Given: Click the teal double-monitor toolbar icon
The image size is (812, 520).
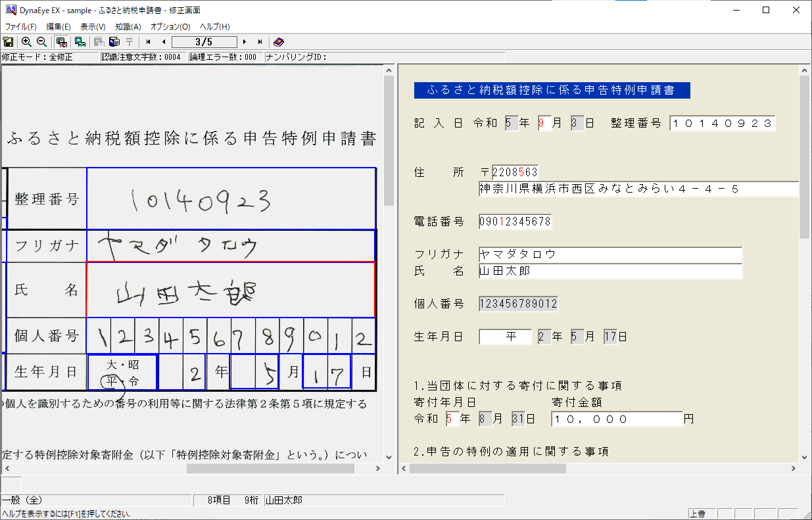Looking at the screenshot, I should tap(80, 41).
